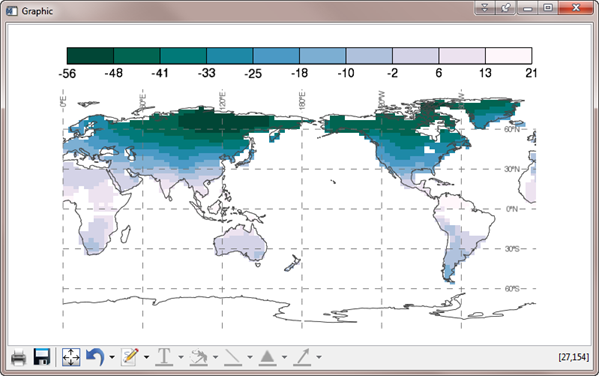Open the Text tool dropdown arrow

(x=181, y=357)
